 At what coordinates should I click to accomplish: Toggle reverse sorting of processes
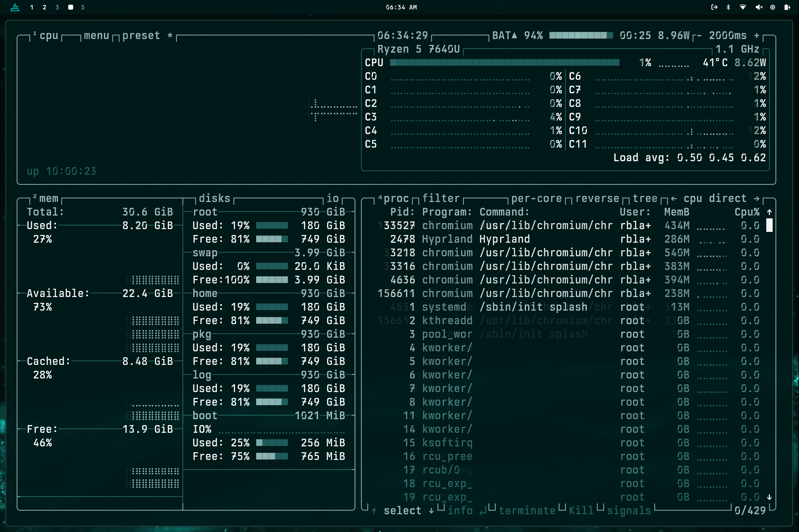[x=597, y=198]
